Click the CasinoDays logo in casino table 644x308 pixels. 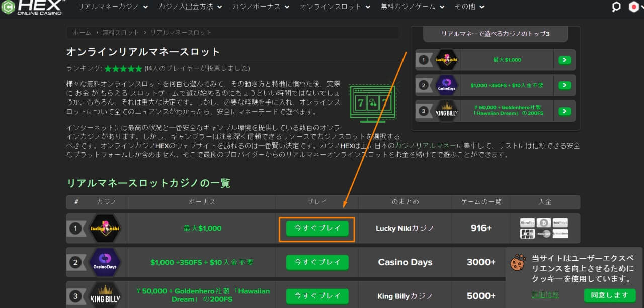105,262
